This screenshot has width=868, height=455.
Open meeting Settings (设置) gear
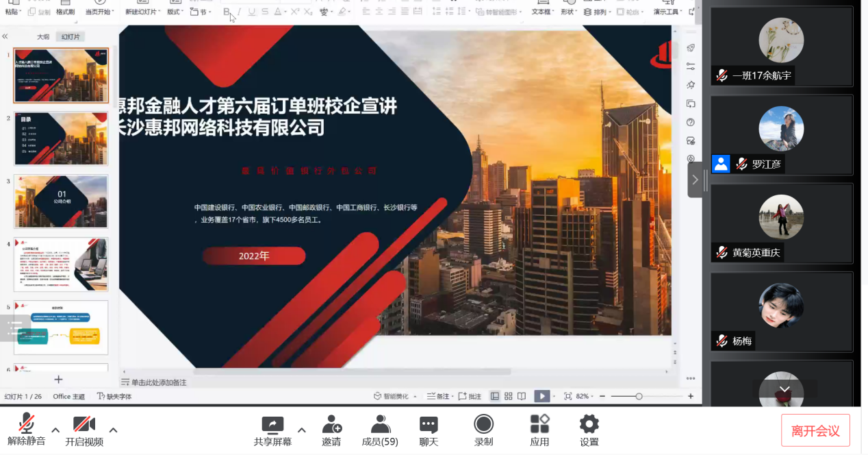tap(589, 425)
